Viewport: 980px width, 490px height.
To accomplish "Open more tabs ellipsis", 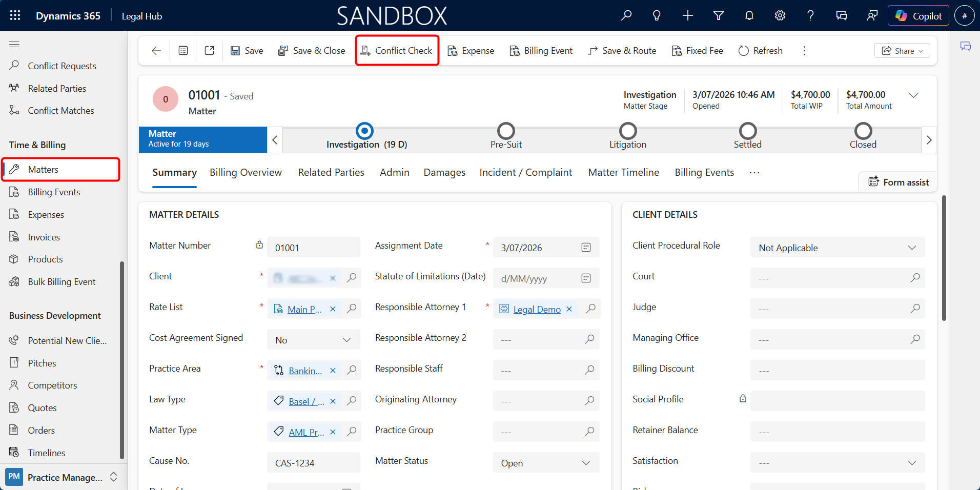I will pos(754,173).
